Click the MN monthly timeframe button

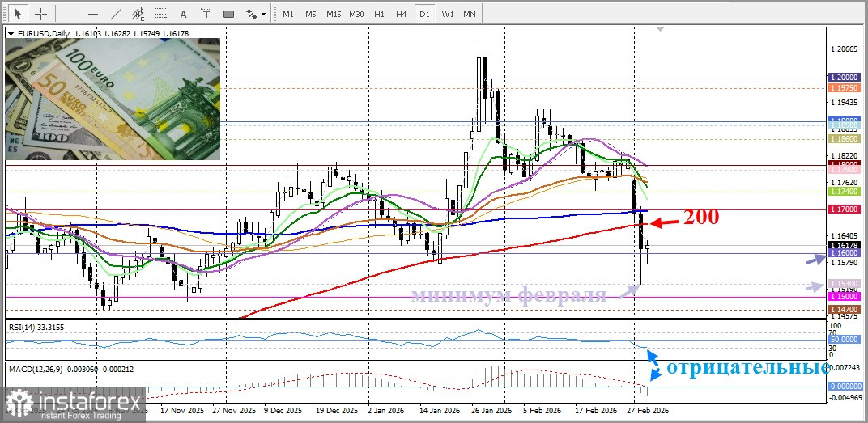coord(469,14)
